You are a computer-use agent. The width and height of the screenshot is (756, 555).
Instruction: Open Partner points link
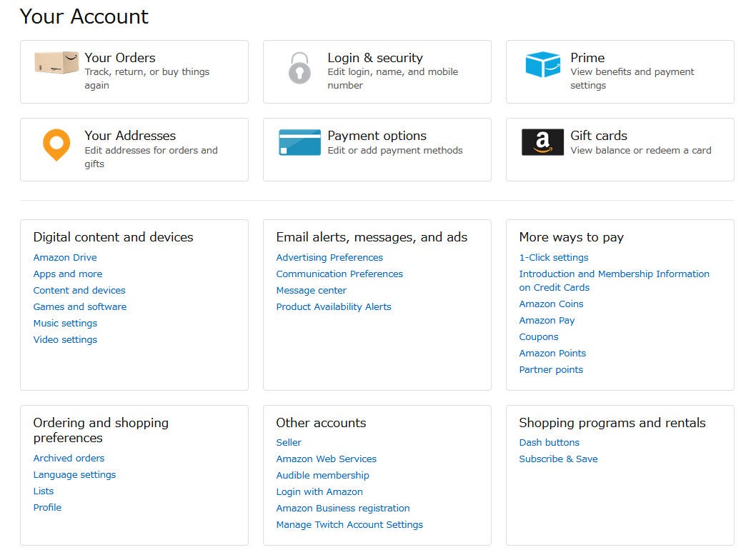tap(551, 369)
